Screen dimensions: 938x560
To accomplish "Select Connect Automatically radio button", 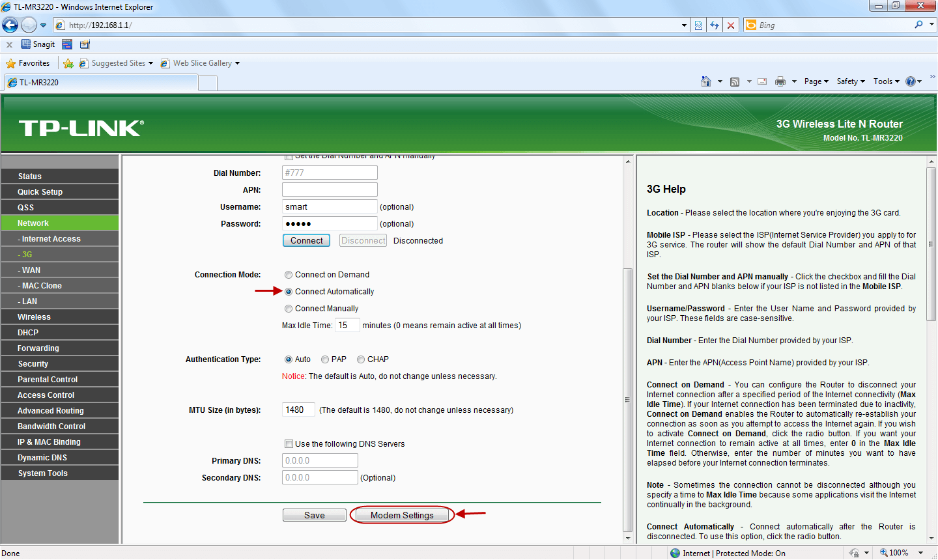I will point(289,292).
